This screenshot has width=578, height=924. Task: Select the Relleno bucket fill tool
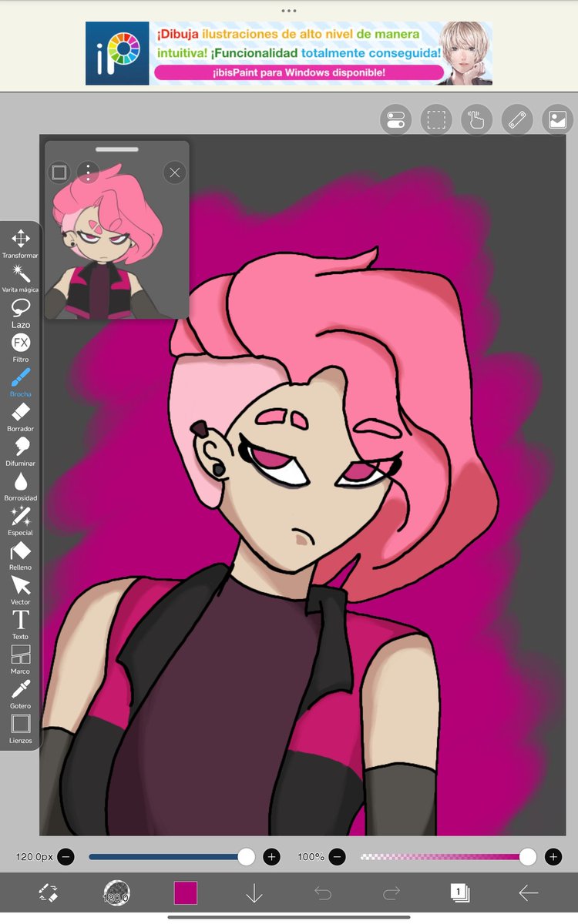point(20,555)
